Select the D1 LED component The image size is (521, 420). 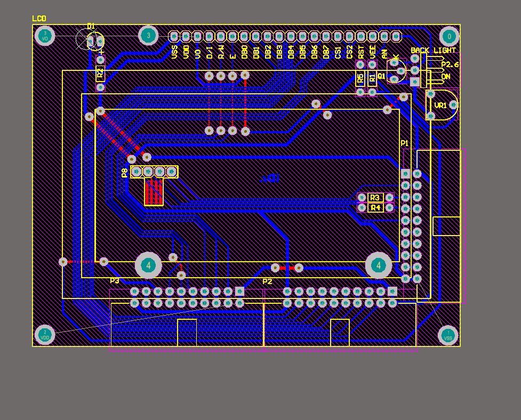[90, 39]
